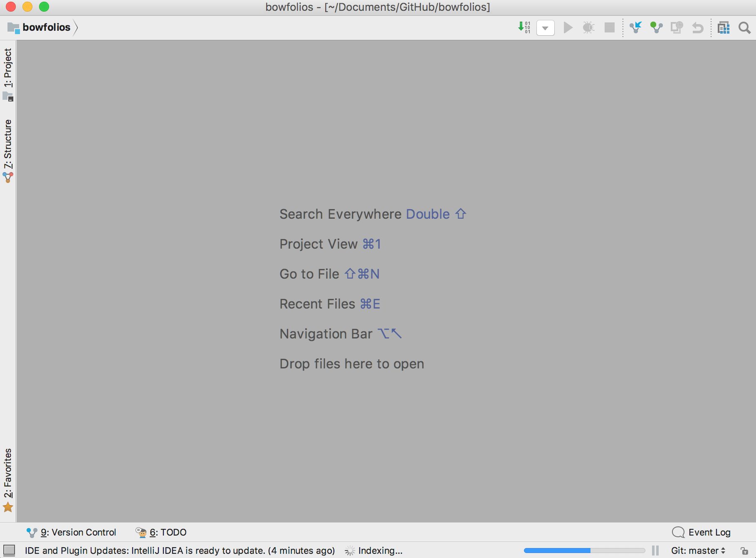This screenshot has height=558, width=756.
Task: Maximize the window with green button
Action: 44,7
